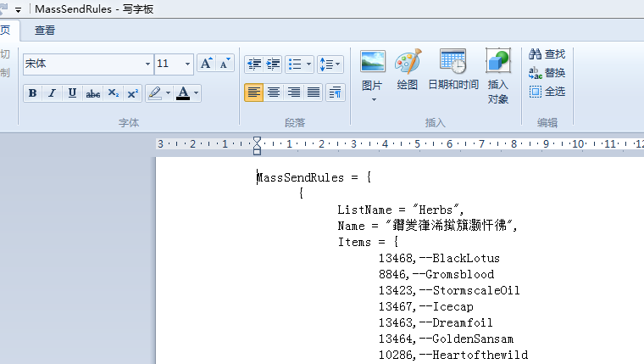Increase paragraph indent
This screenshot has width=644, height=364.
point(273,64)
